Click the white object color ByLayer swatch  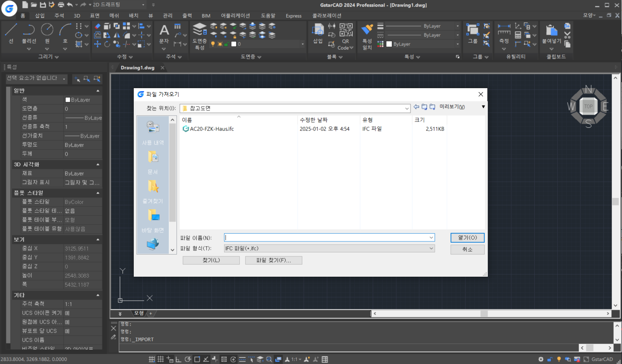click(389, 44)
